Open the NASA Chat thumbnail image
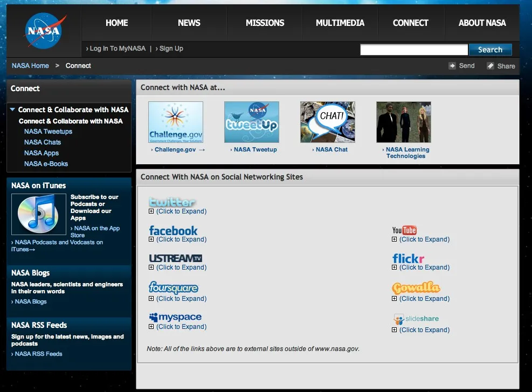 tap(328, 122)
